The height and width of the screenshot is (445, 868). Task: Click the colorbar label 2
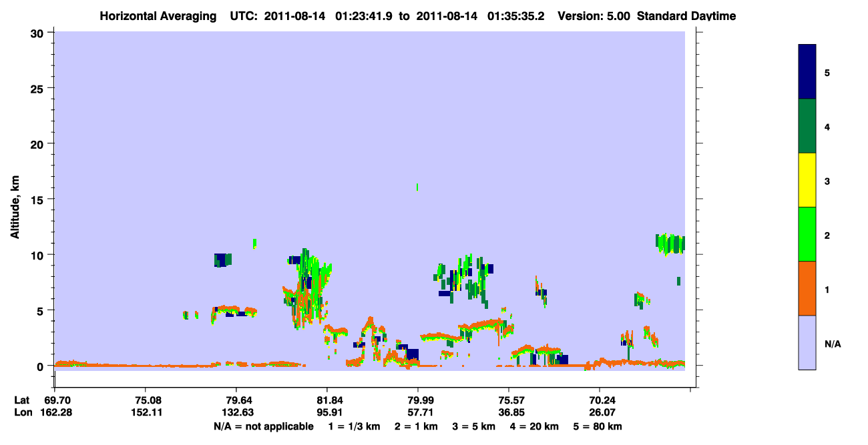pos(827,236)
